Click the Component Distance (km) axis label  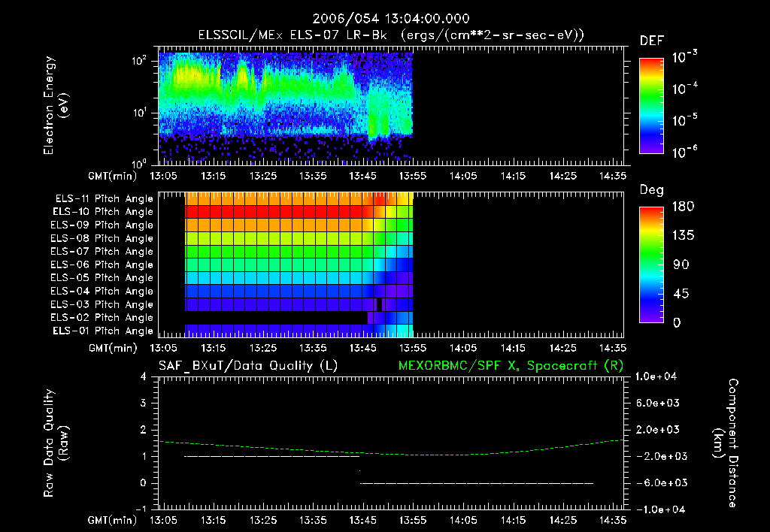pyautogui.click(x=726, y=443)
